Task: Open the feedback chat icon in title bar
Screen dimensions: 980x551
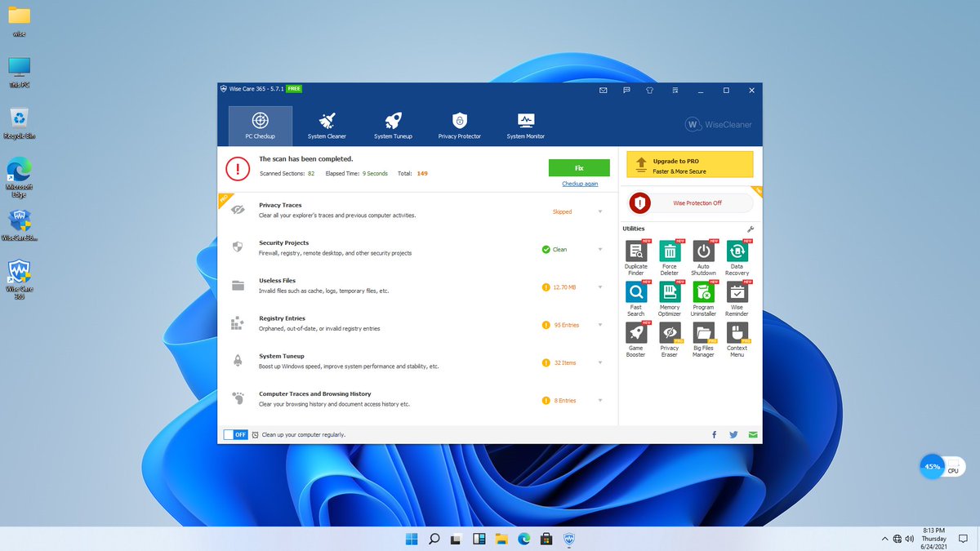Action: [626, 90]
